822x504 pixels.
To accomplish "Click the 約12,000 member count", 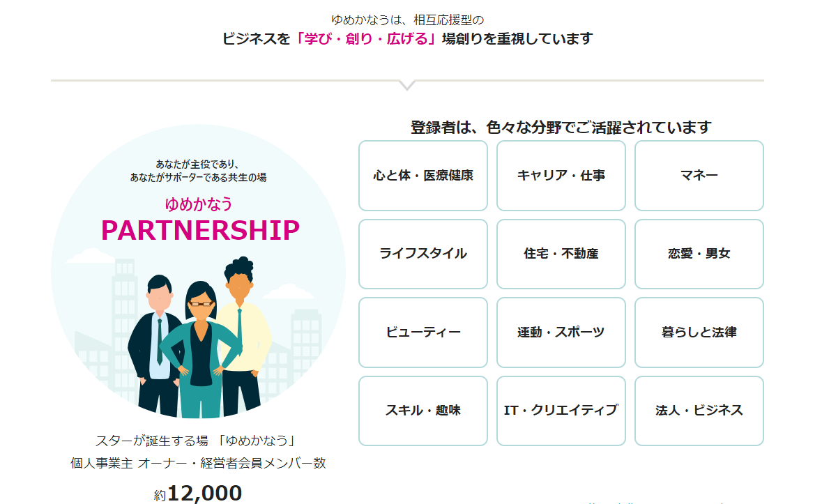I will click(198, 494).
